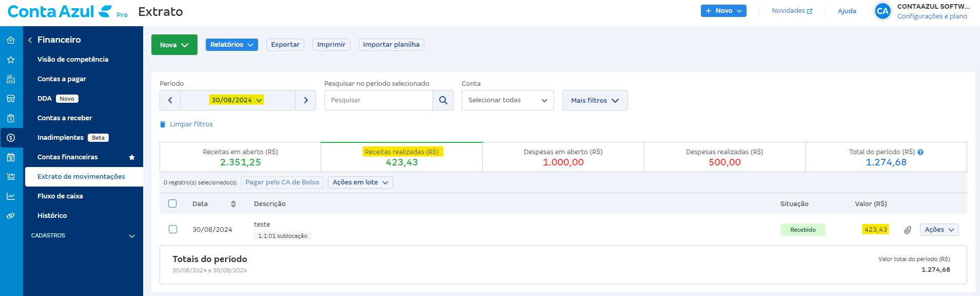Click Limpar filtros link
This screenshot has width=980, height=296.
(x=191, y=124)
